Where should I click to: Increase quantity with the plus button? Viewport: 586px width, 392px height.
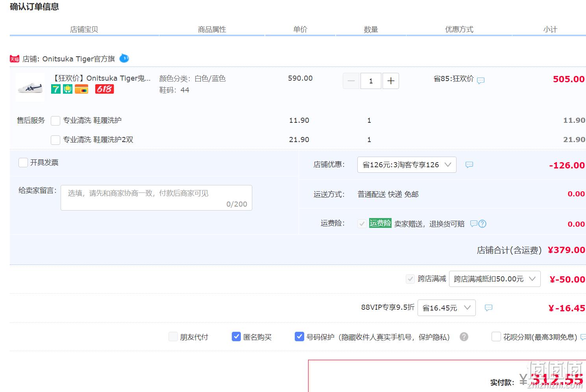point(391,81)
